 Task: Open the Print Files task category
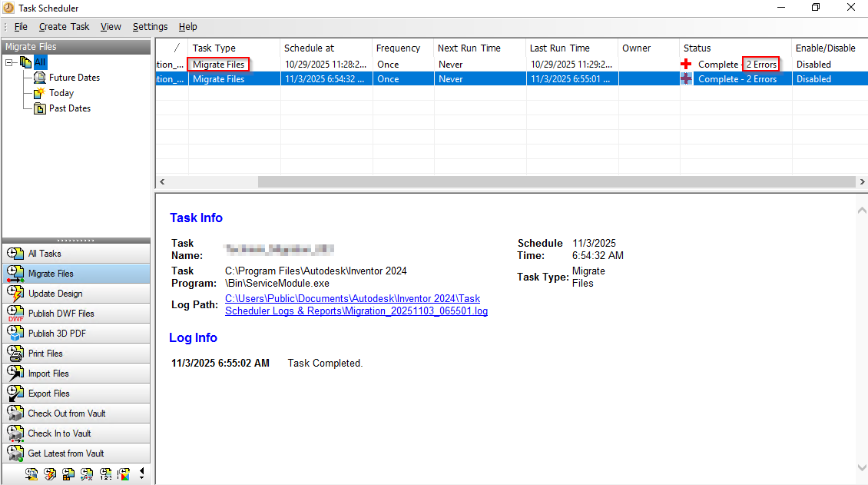point(76,354)
